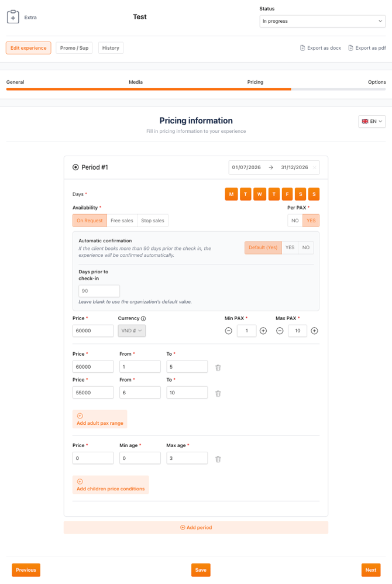Clear the period date range
This screenshot has width=392, height=584.
pos(315,167)
